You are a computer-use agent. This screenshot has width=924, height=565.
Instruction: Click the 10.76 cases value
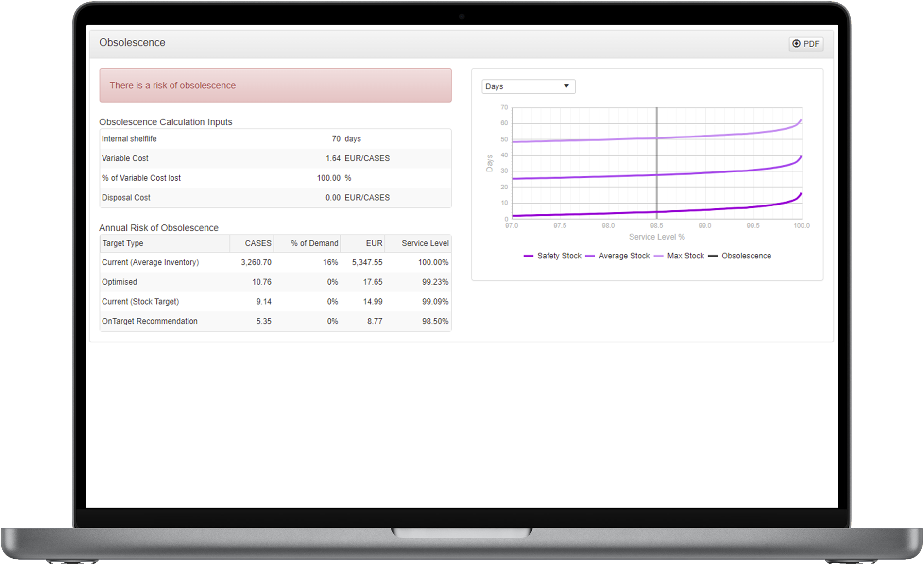[262, 282]
